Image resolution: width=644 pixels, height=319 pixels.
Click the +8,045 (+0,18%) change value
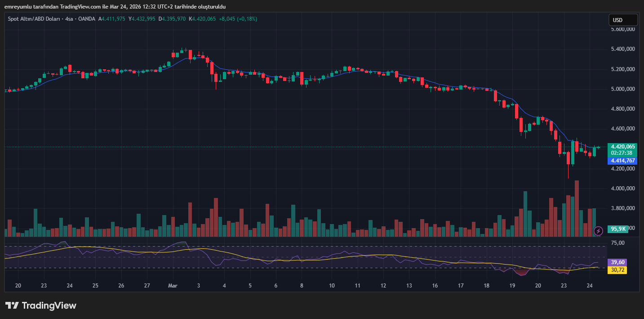(x=238, y=19)
